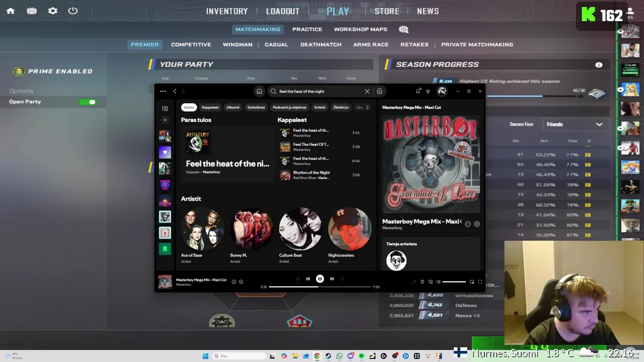Switch to Workshop Maps tab
This screenshot has height=362, width=644.
(x=360, y=29)
